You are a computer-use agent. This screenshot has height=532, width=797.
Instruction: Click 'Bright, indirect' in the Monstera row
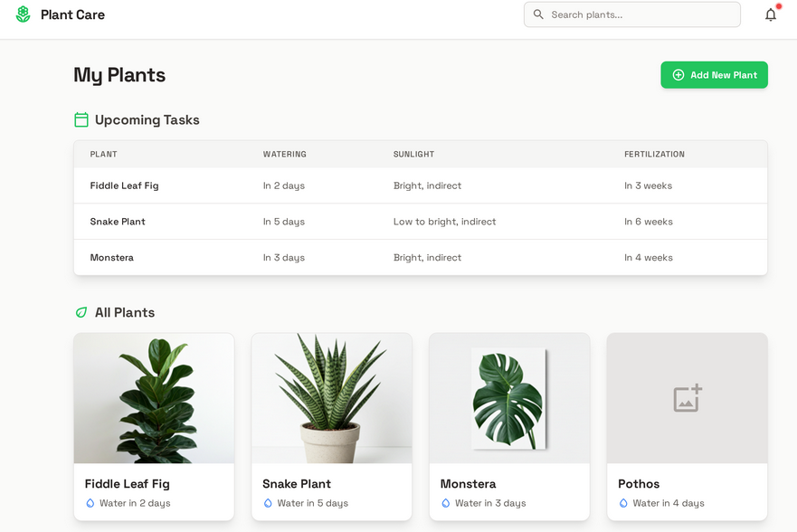click(x=427, y=258)
